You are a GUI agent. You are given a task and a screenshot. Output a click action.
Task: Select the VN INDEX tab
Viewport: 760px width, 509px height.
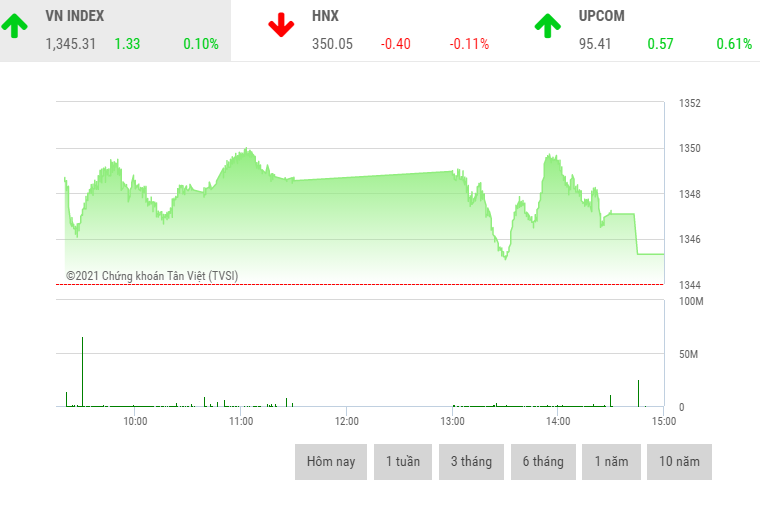[75, 17]
